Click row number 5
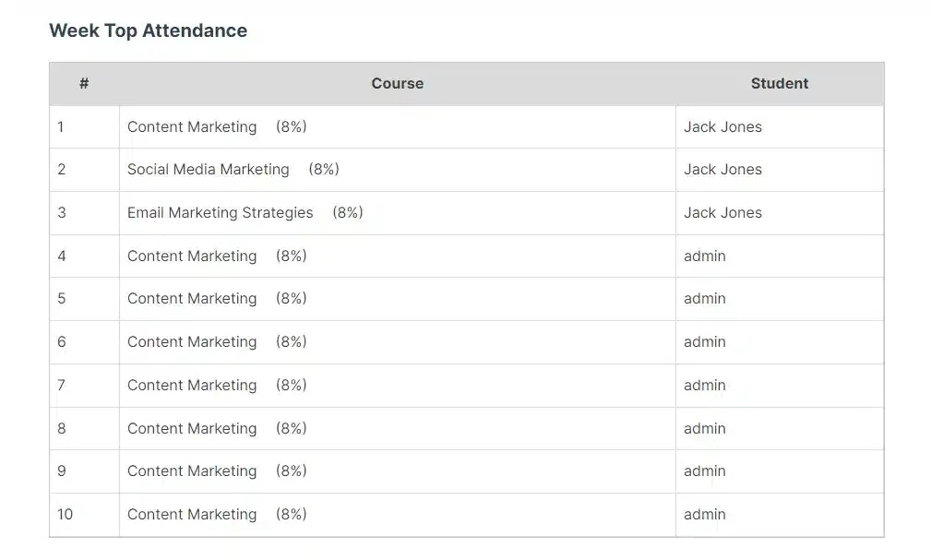The image size is (931, 560). tap(61, 298)
